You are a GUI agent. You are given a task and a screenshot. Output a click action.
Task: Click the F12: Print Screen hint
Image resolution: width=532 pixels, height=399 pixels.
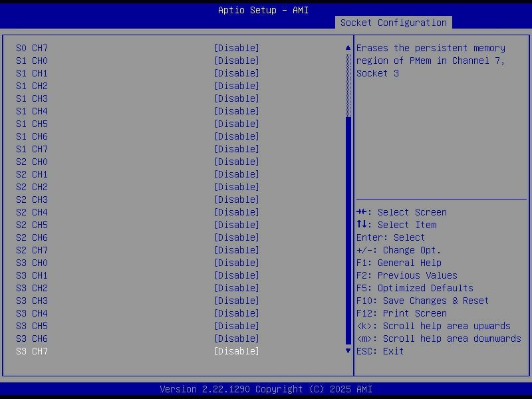pyautogui.click(x=402, y=313)
